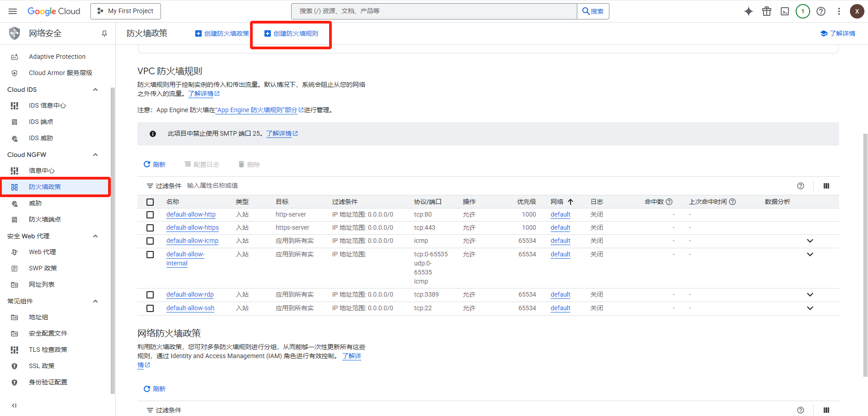Expand details for default-allow-ssh row
The height and width of the screenshot is (416, 868).
click(810, 308)
